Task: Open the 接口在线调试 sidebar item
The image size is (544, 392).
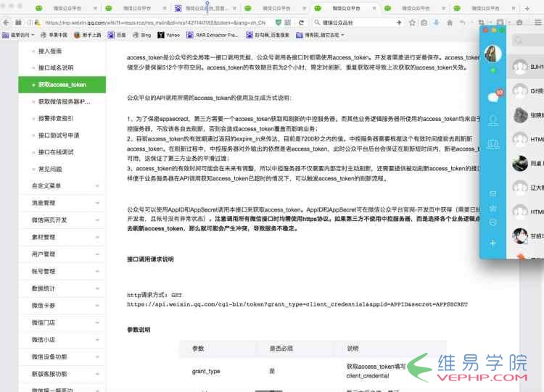Action: click(56, 152)
